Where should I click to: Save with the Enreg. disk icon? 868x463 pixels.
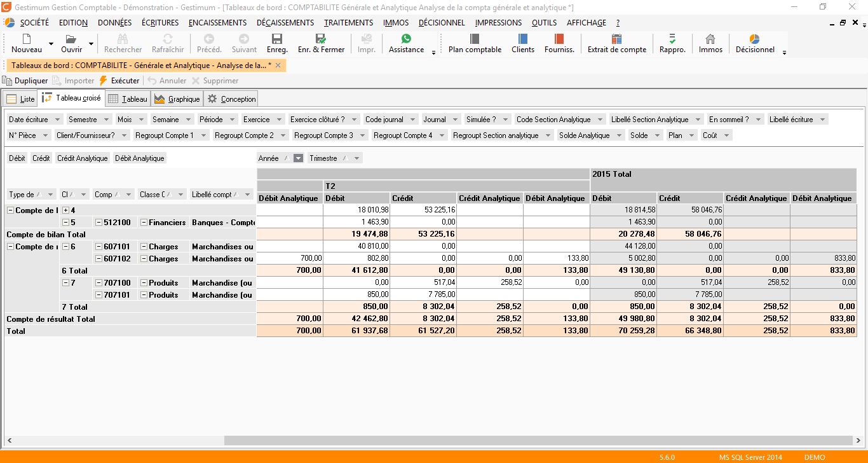click(277, 39)
